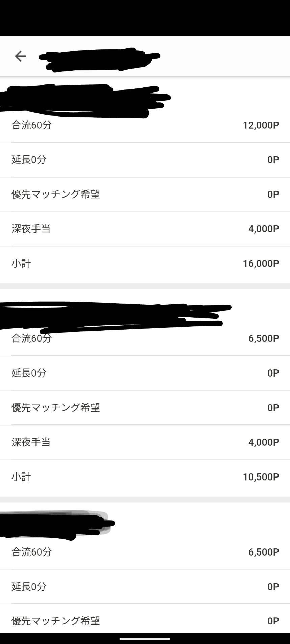
Task: Tap 合流60分 row in the third section
Action: (145, 552)
